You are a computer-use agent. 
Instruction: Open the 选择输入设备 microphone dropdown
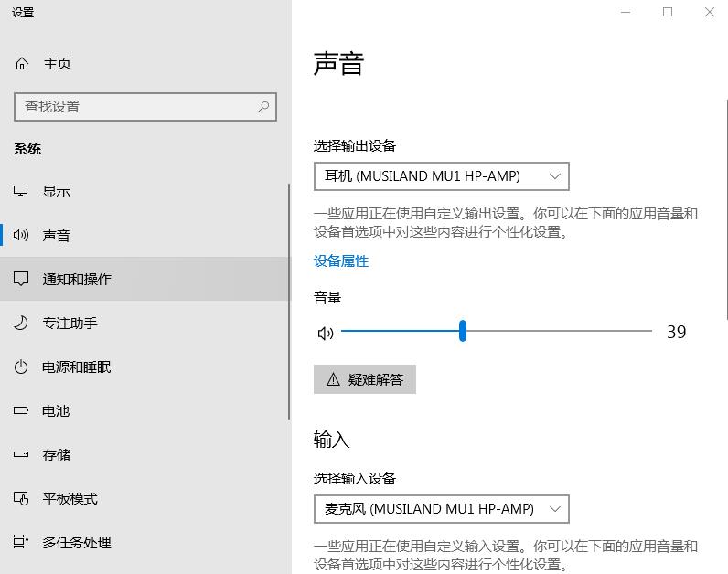(441, 508)
